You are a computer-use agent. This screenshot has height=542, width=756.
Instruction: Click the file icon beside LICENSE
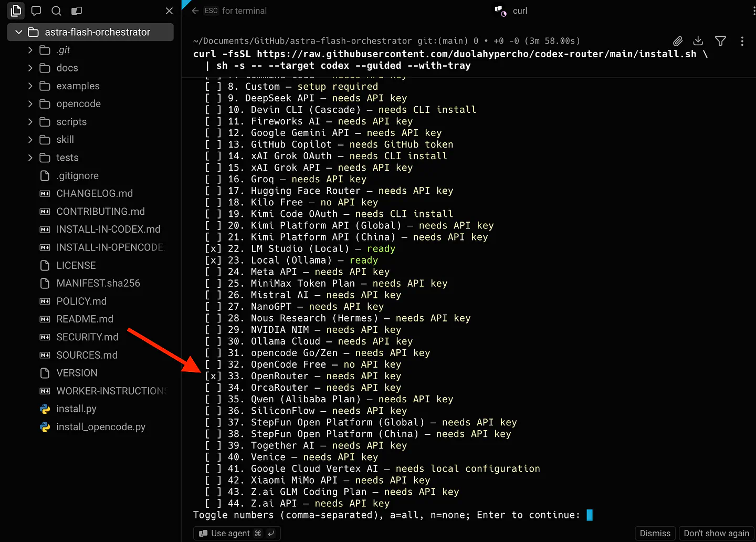[x=45, y=265]
